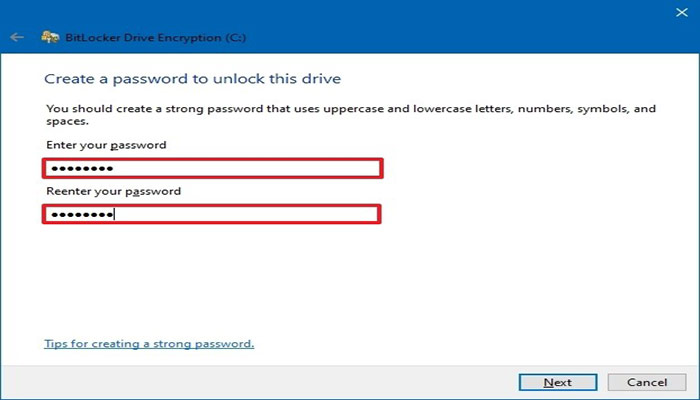Open 'Tips for creating a strong password' link
Viewport: 700px width, 400px height.
pos(149,344)
